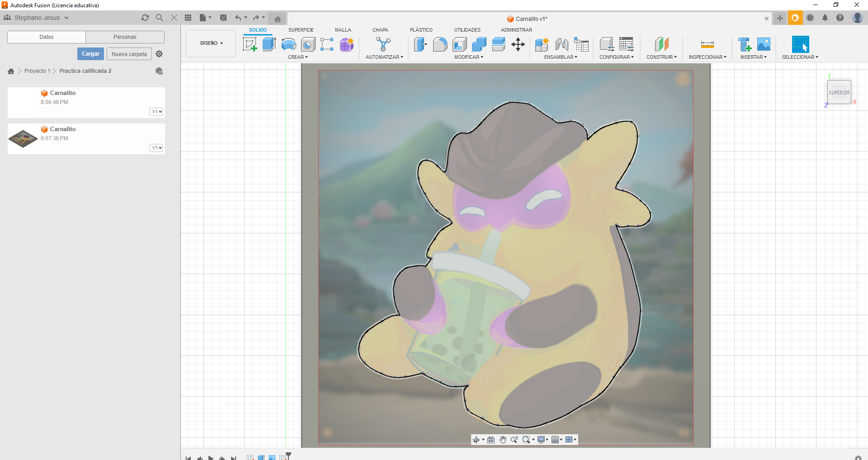Open the job status clock icon
Image resolution: width=868 pixels, height=460 pixels.
click(x=810, y=18)
